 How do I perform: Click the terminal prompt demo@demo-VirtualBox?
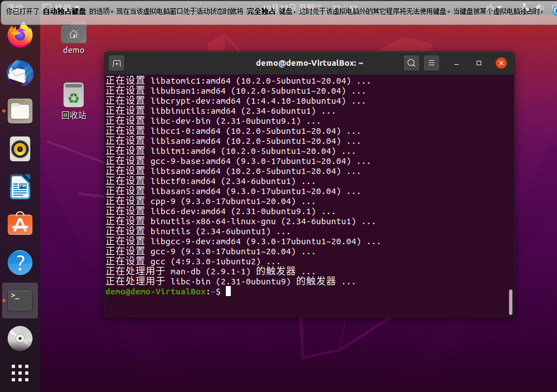[x=155, y=292]
